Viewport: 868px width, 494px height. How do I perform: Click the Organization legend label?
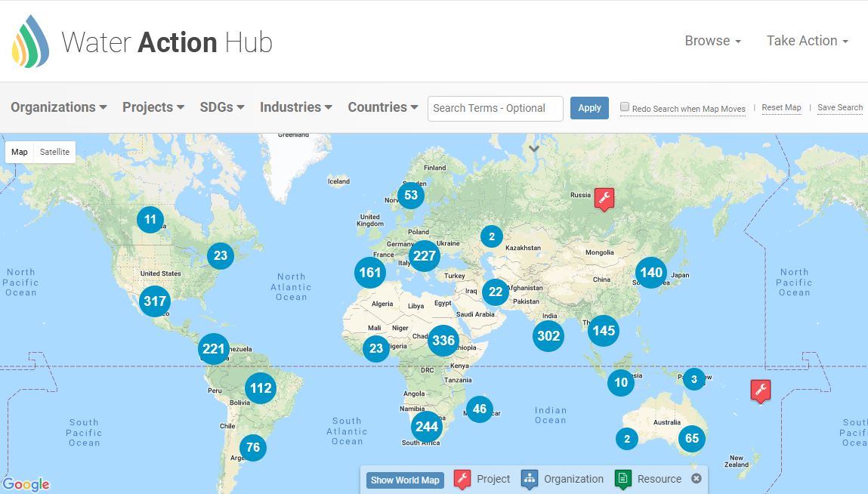pos(573,479)
